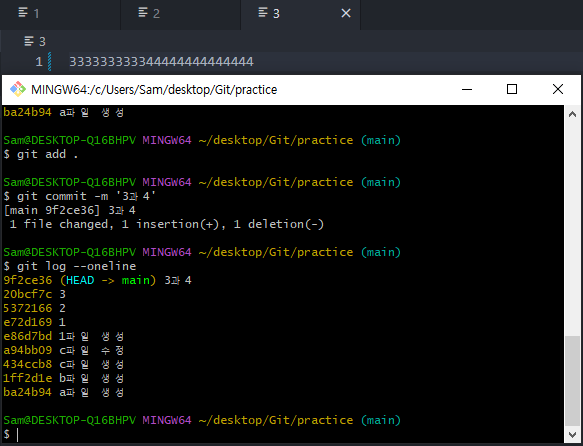Click commit a94bb09 c파일 수정
Screen dimensions: 583x446
(64, 350)
